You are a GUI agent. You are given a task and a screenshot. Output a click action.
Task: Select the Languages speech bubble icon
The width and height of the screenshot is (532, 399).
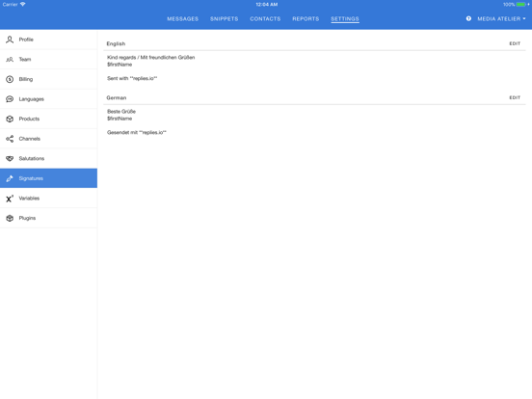(10, 99)
